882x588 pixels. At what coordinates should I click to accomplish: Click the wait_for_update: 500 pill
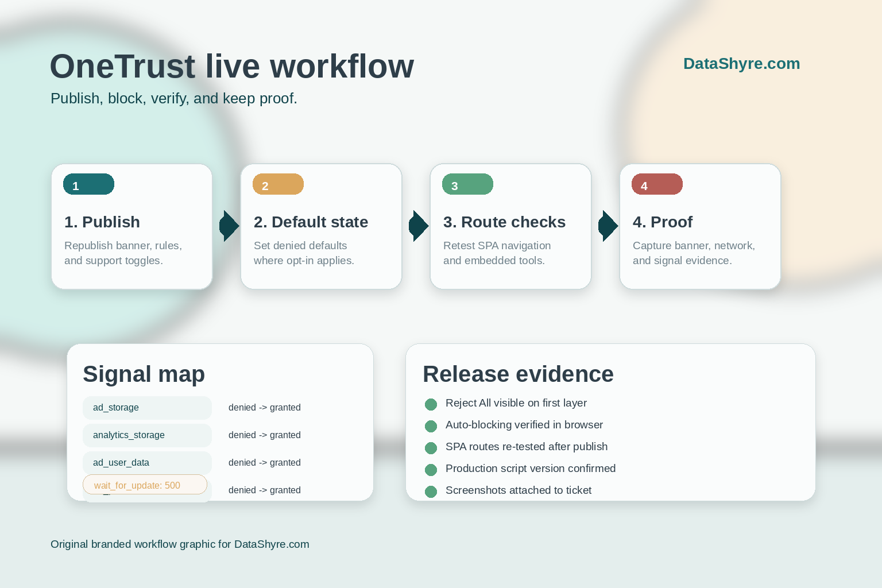tap(145, 485)
